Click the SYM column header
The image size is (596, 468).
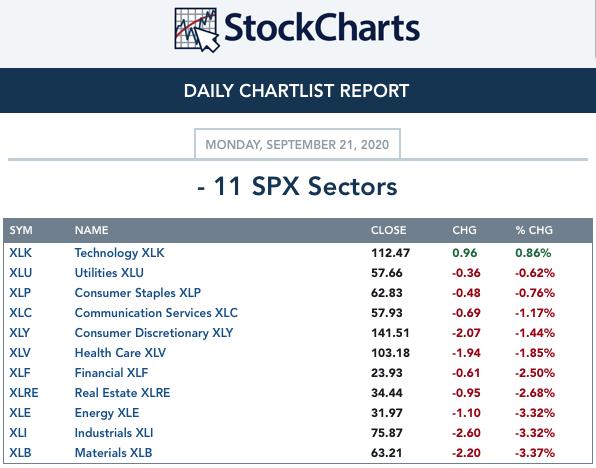click(x=21, y=230)
